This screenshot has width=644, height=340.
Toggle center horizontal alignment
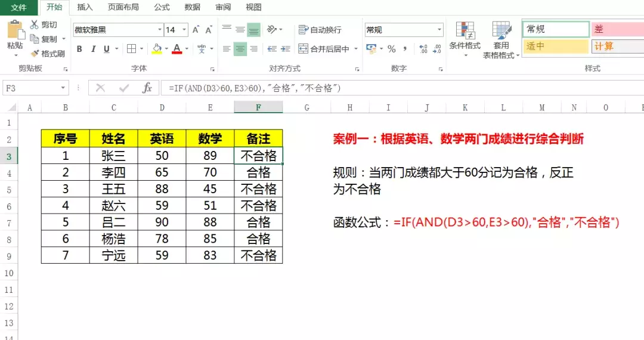click(x=240, y=49)
